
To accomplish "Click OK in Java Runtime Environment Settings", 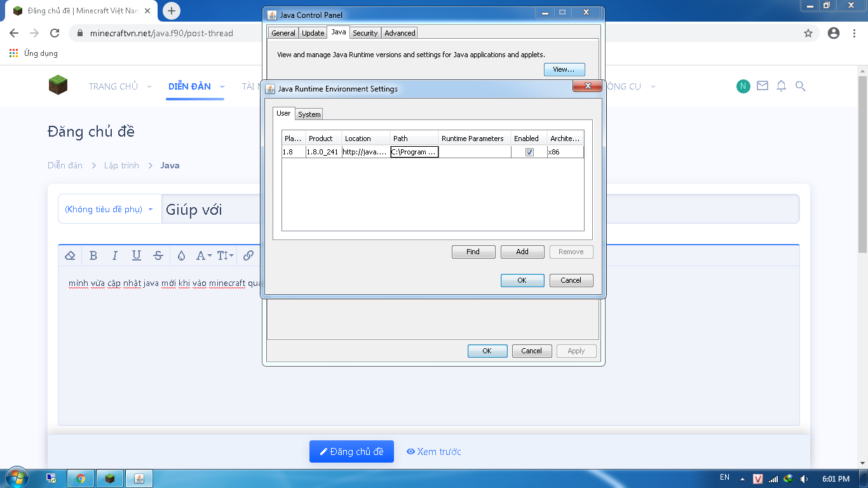I will [522, 280].
